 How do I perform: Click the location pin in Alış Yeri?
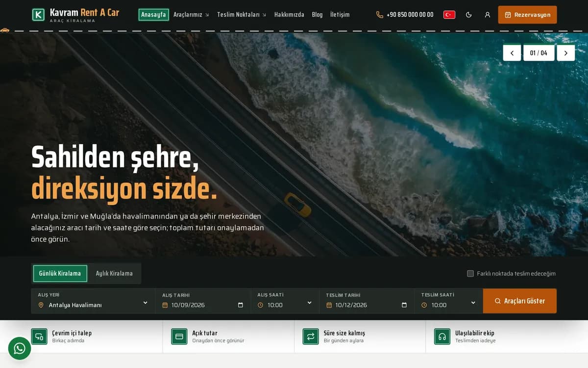(41, 305)
